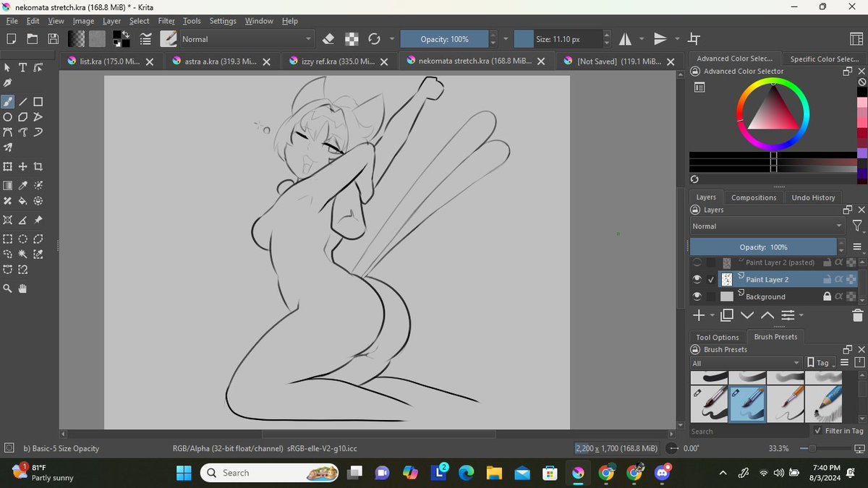The height and width of the screenshot is (488, 868).
Task: Open the layer filter funnel menu
Action: [x=857, y=226]
